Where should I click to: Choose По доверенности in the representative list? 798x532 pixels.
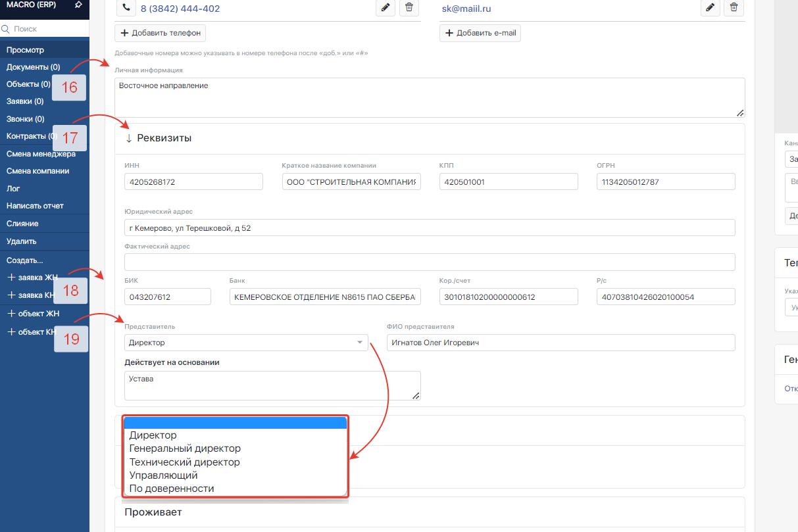click(172, 489)
